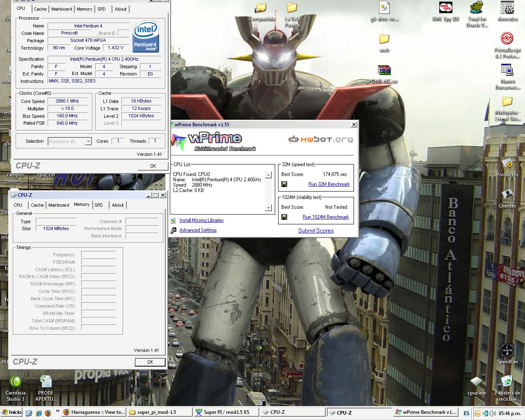Click the wrench icon beside Advanced Settings
Screen dimensions: 525x420
173,230
